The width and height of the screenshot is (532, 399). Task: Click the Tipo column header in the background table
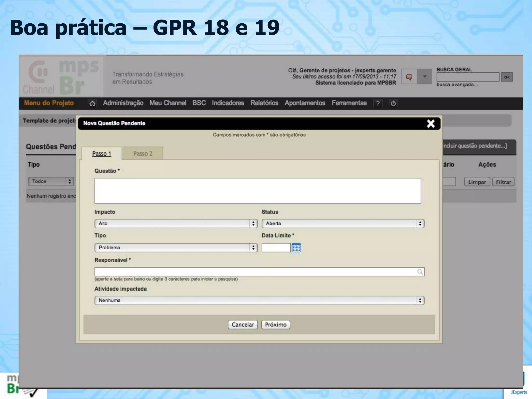pos(34,164)
